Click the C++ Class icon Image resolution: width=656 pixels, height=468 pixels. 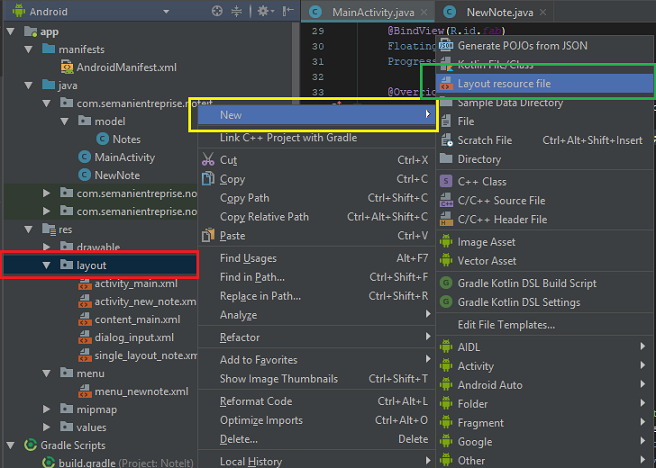[x=446, y=181]
